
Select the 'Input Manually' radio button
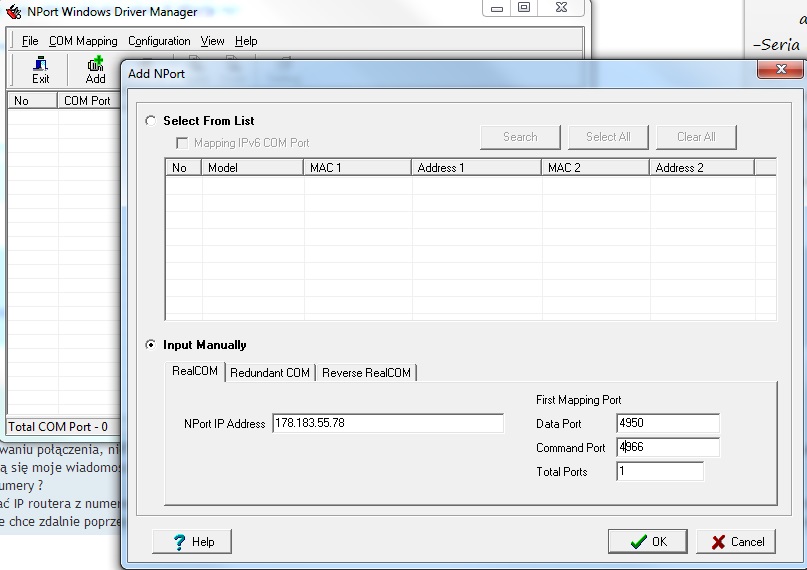coord(150,345)
